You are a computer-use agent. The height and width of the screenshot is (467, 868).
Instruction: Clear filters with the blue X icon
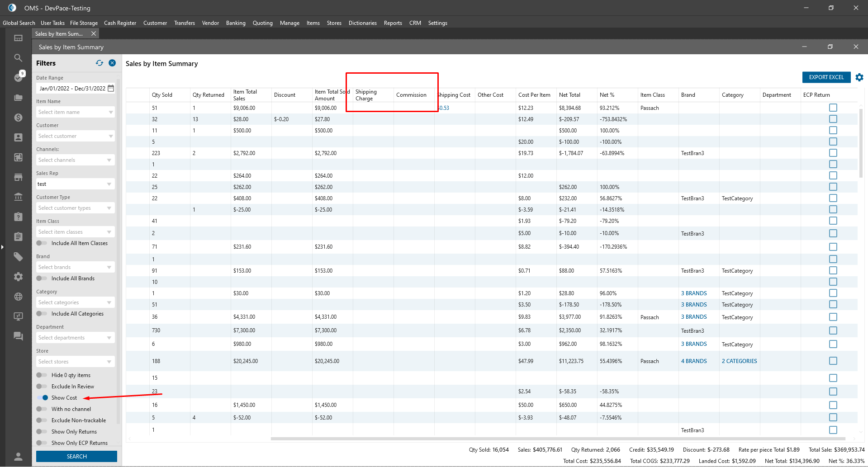click(x=112, y=63)
